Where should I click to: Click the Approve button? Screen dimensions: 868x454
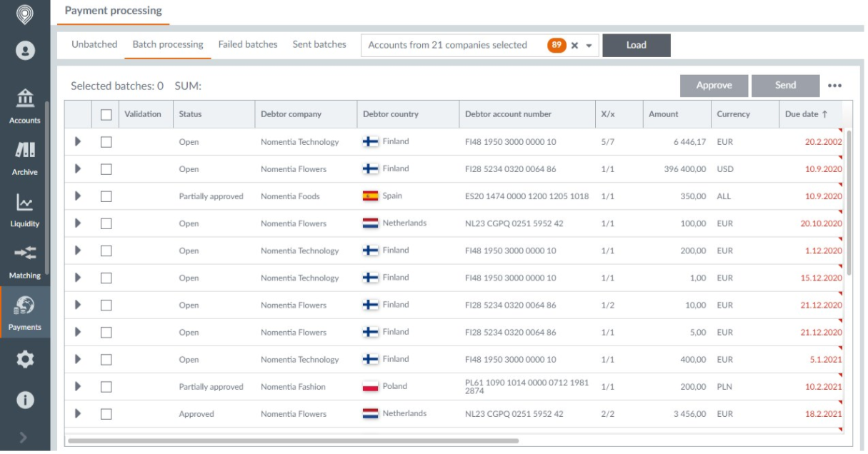[714, 86]
